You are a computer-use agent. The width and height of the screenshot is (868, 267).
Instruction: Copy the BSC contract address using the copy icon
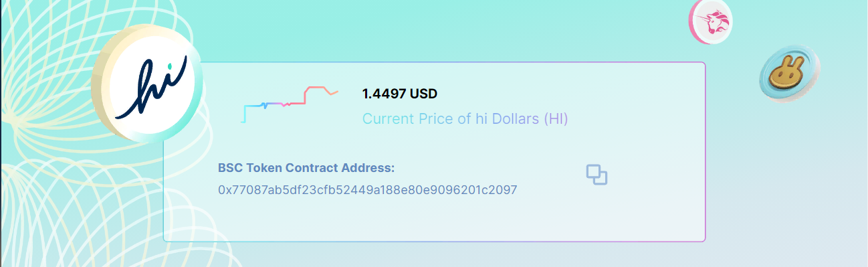point(596,174)
